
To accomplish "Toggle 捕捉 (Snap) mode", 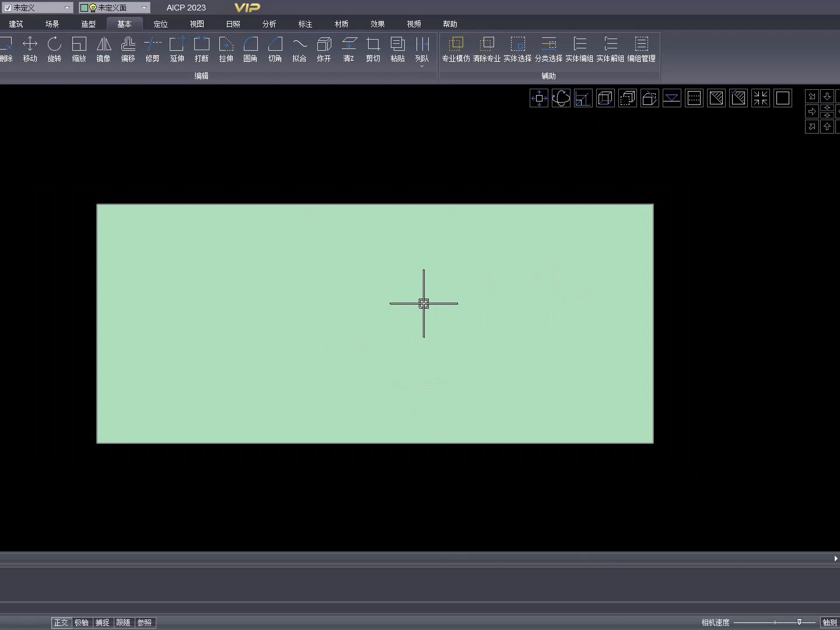I will pos(103,622).
